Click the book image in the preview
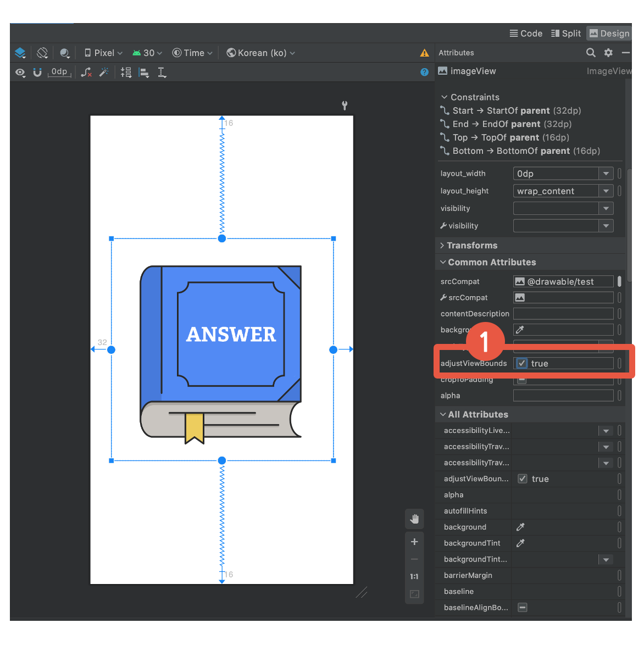Screen dimensions: 644x645 [221, 355]
